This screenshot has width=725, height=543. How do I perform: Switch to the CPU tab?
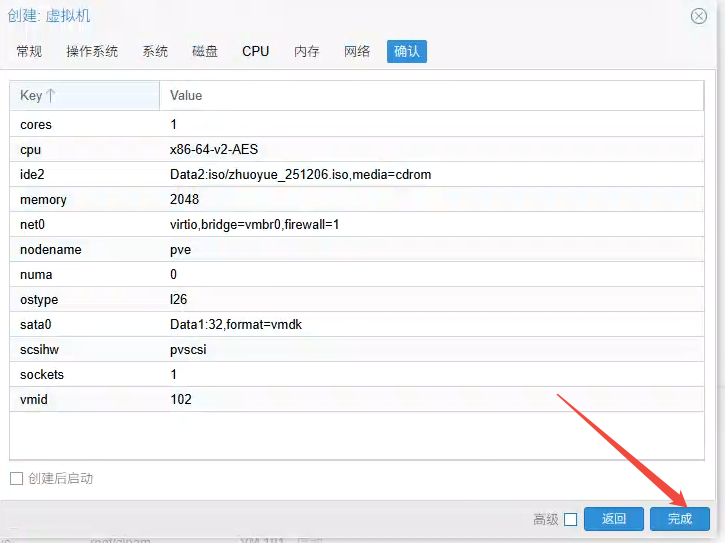(256, 51)
